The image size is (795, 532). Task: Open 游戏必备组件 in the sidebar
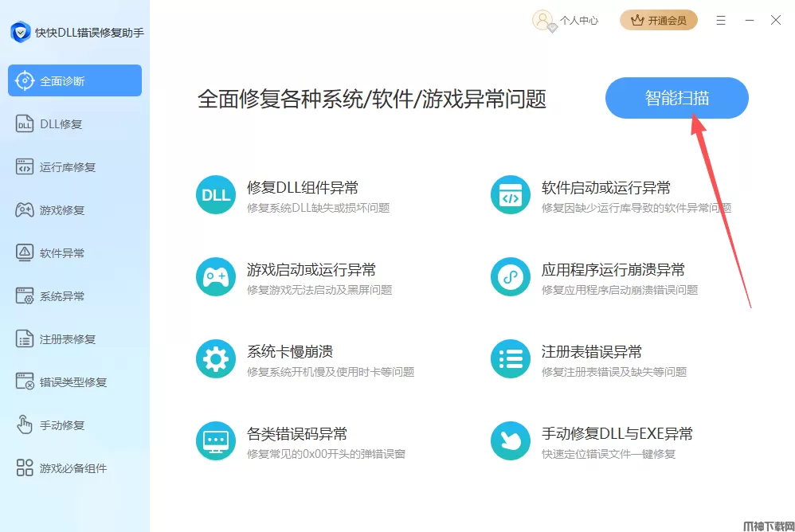pyautogui.click(x=72, y=468)
